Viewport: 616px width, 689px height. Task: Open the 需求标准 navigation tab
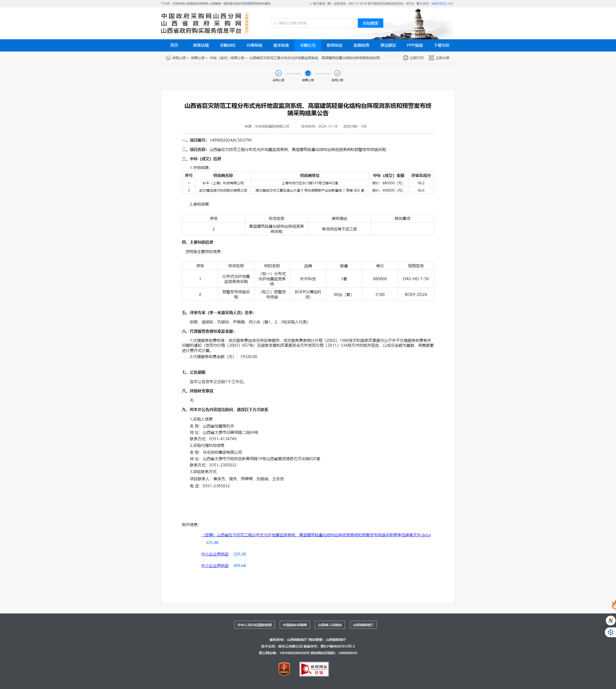tap(281, 45)
